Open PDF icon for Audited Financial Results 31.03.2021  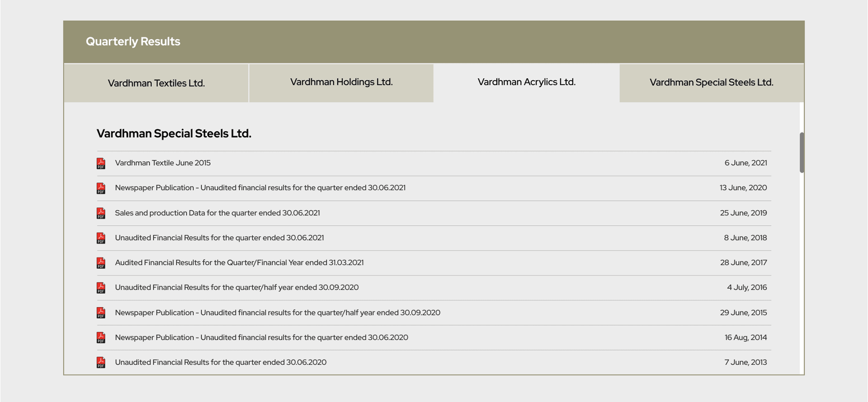click(x=101, y=263)
